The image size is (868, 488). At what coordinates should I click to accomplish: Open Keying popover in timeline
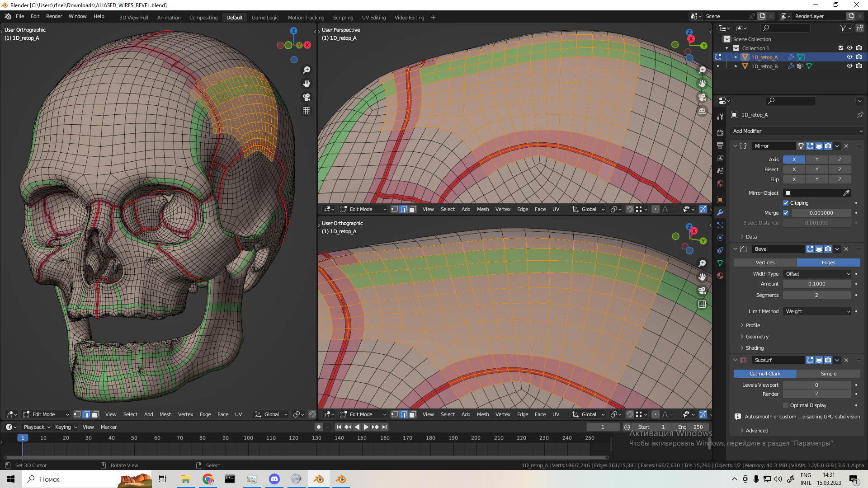[x=66, y=427]
